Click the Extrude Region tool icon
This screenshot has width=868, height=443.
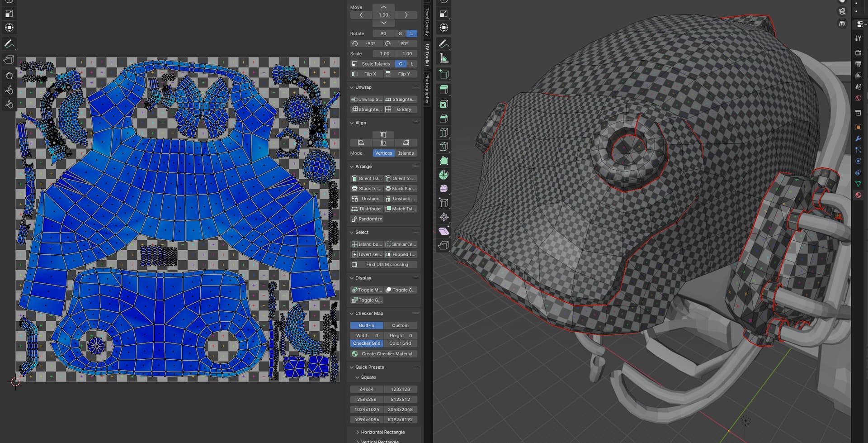click(x=444, y=90)
